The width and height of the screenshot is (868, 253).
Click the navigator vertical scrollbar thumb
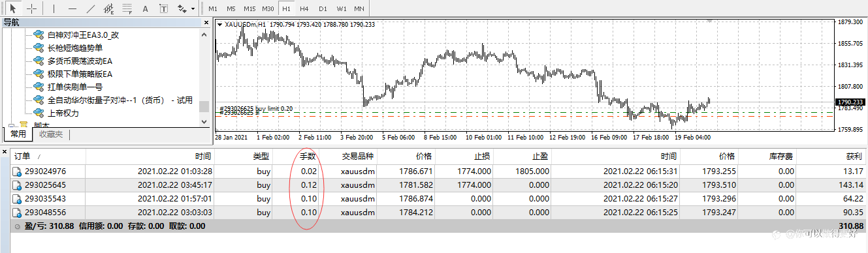click(x=204, y=107)
